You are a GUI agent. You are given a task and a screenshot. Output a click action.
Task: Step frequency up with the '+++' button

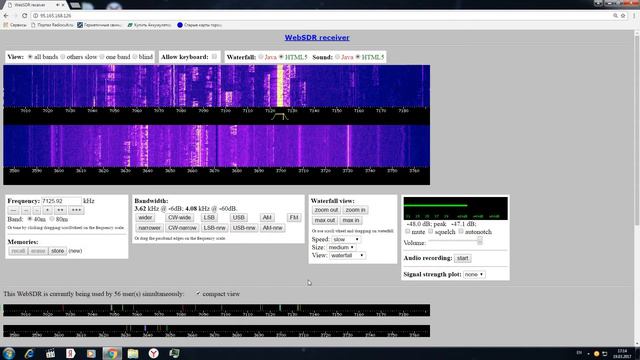tap(76, 210)
